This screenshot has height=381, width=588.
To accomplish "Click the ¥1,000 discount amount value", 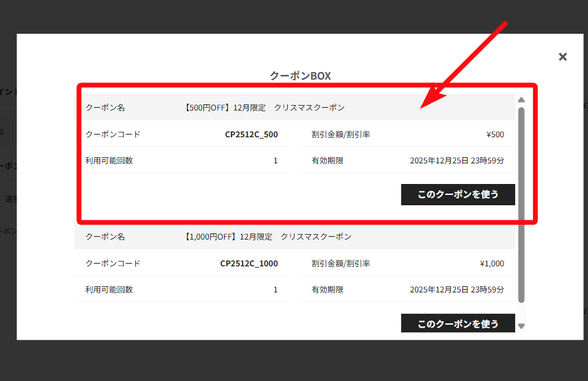I will coord(492,264).
